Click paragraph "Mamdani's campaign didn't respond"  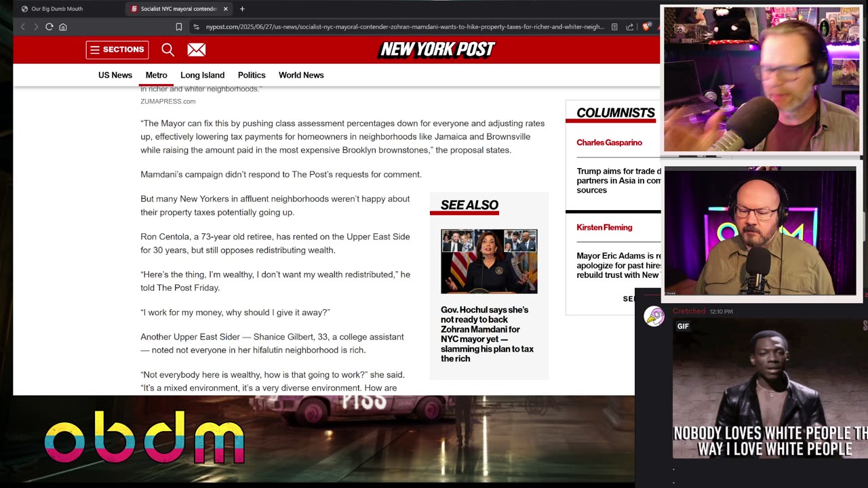[x=281, y=174]
